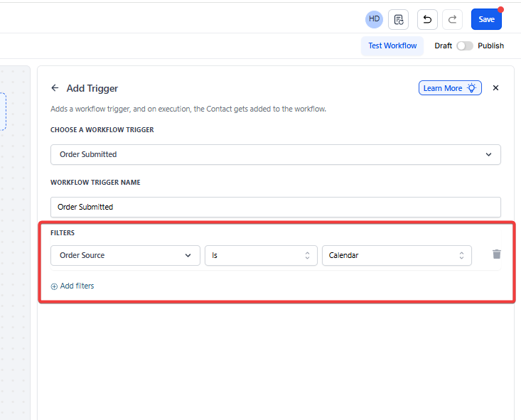Click the Publish label
This screenshot has height=420, width=521.
[x=490, y=45]
